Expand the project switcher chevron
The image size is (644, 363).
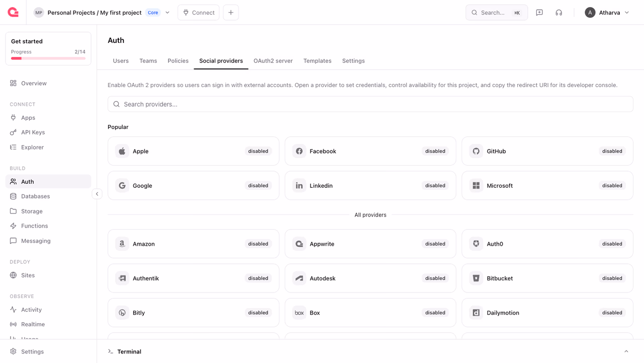pyautogui.click(x=168, y=13)
